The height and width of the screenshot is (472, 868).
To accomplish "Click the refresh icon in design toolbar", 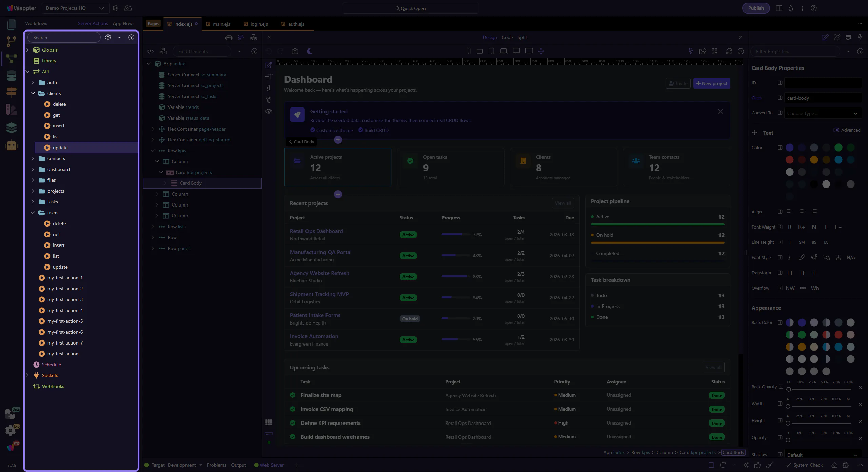I will coord(729,51).
